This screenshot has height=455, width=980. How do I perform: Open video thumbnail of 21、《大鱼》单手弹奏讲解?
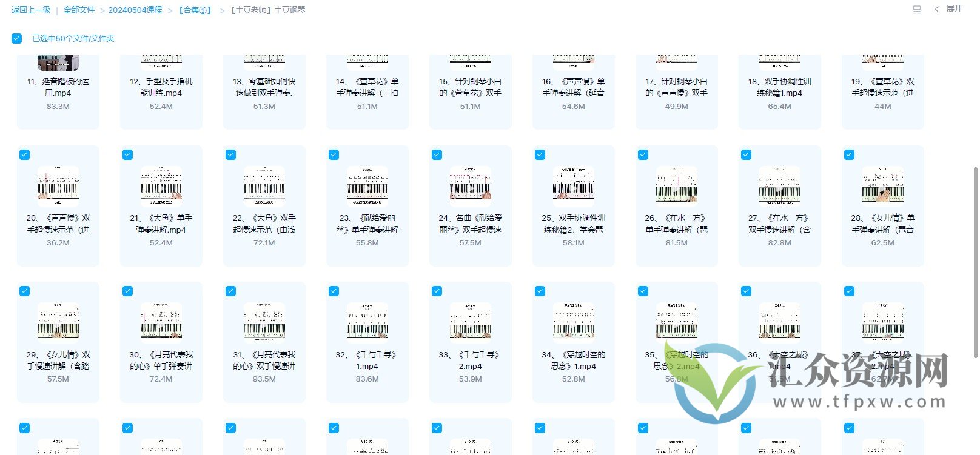pos(161,186)
